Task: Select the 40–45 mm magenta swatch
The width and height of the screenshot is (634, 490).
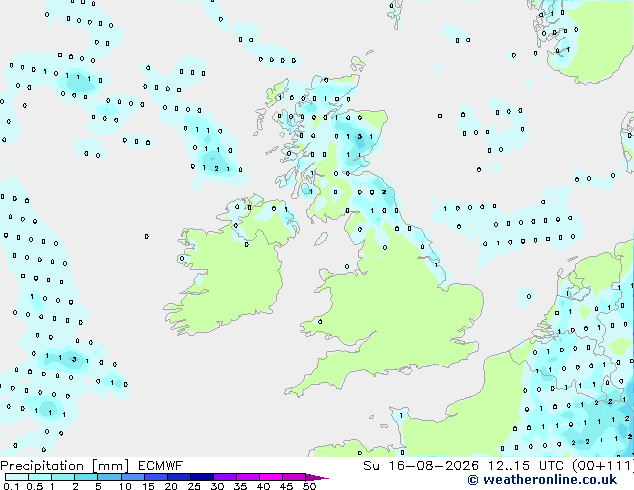Action: [x=271, y=477]
